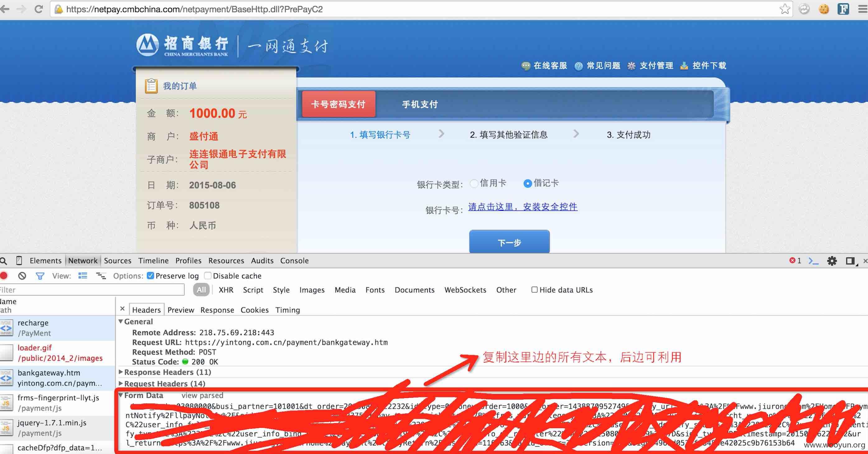Switch to large request rows view icon

click(x=82, y=276)
